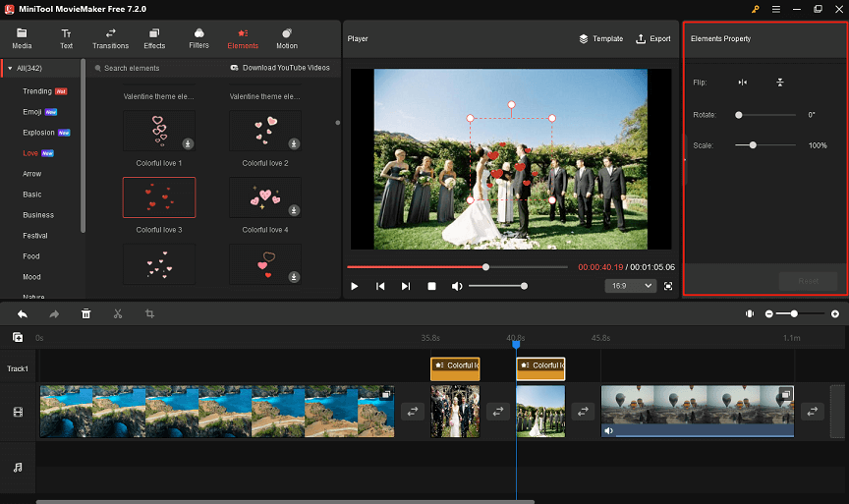This screenshot has width=849, height=504.
Task: Zoom in the timeline
Action: pyautogui.click(x=835, y=314)
